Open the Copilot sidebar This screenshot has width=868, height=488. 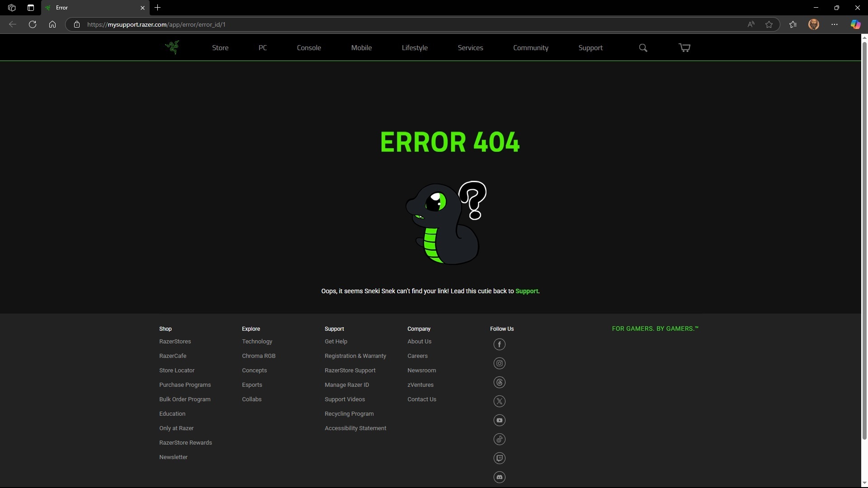click(x=855, y=24)
